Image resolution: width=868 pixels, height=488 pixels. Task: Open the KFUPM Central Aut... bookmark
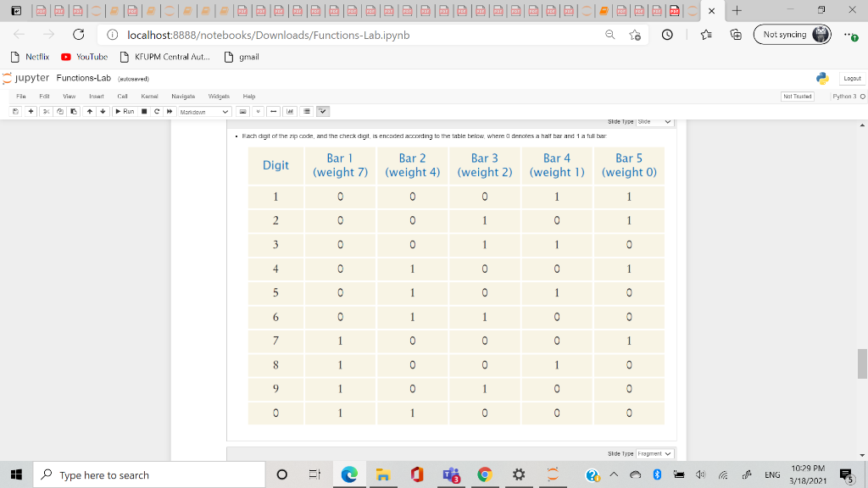click(165, 57)
